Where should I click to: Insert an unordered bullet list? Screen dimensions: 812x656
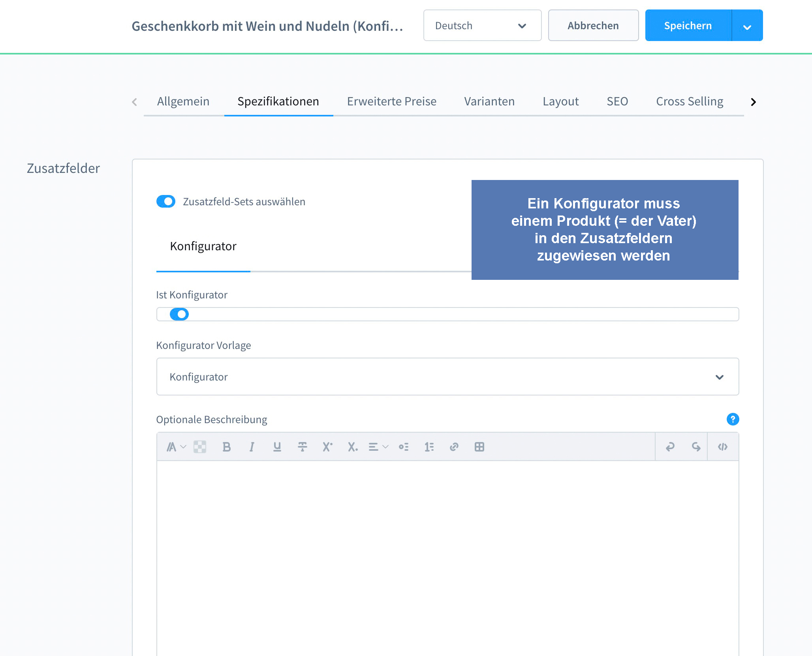point(403,447)
